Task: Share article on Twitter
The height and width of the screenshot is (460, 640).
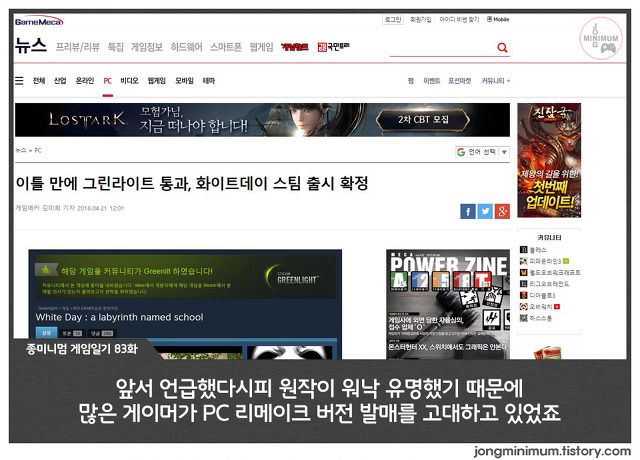Action: (x=485, y=211)
